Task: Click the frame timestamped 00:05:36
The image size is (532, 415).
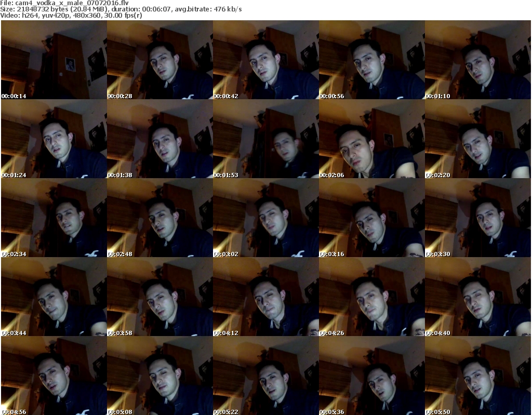Action: 372,376
